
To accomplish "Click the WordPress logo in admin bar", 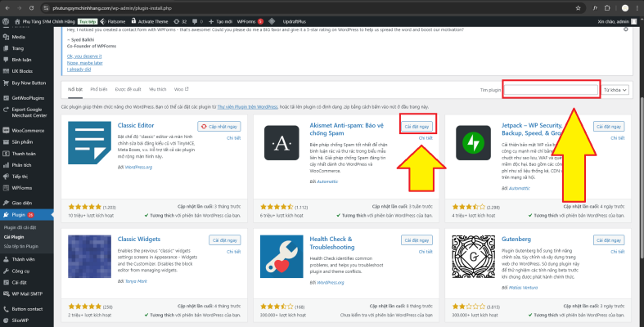I will [x=7, y=21].
